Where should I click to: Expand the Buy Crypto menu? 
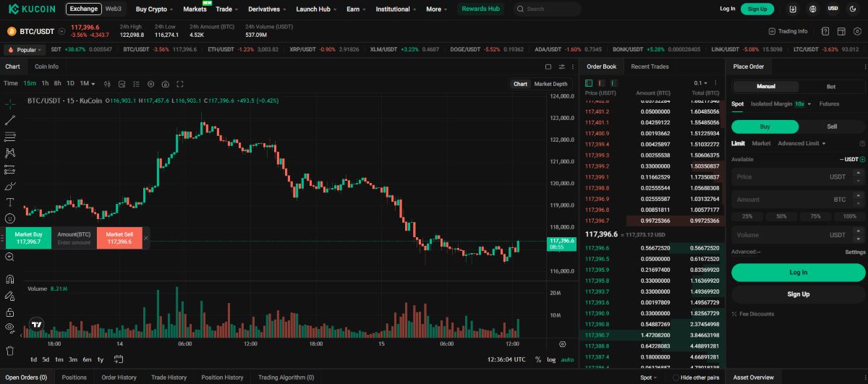tap(154, 9)
